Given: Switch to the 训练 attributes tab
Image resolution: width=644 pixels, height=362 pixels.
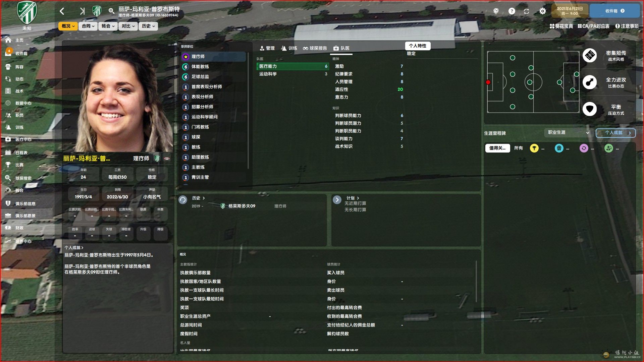Looking at the screenshot, I should [x=289, y=48].
